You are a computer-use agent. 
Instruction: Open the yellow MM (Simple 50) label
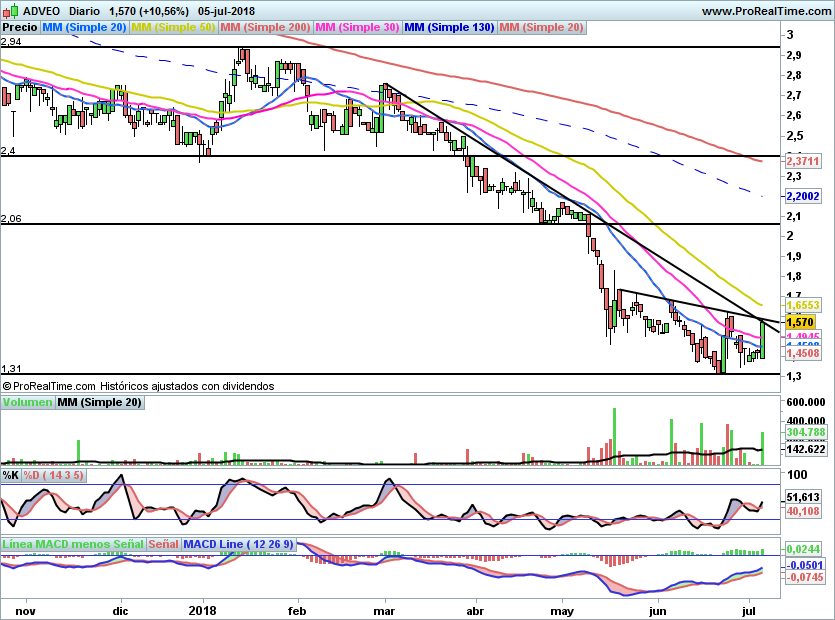point(173,27)
